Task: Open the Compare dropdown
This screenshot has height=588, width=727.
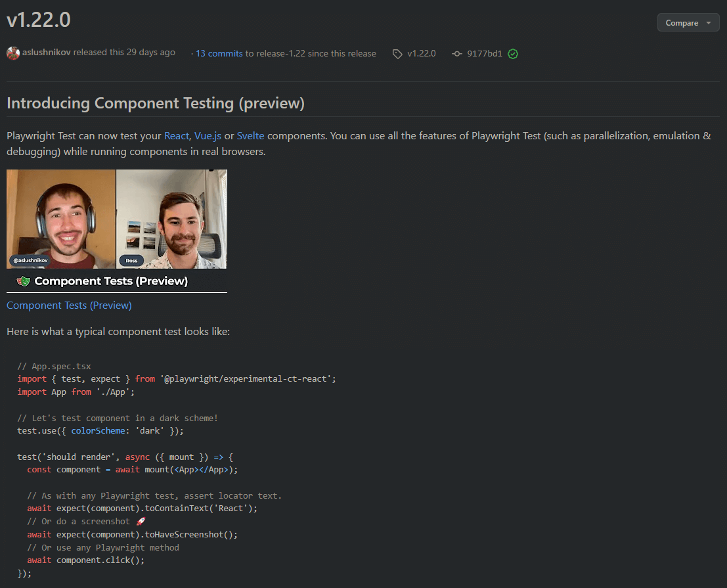Action: click(688, 22)
